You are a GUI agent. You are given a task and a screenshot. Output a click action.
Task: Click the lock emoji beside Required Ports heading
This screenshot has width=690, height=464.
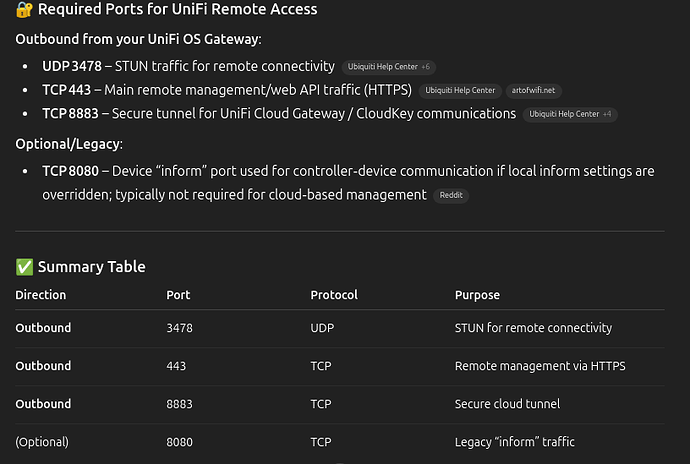point(24,9)
